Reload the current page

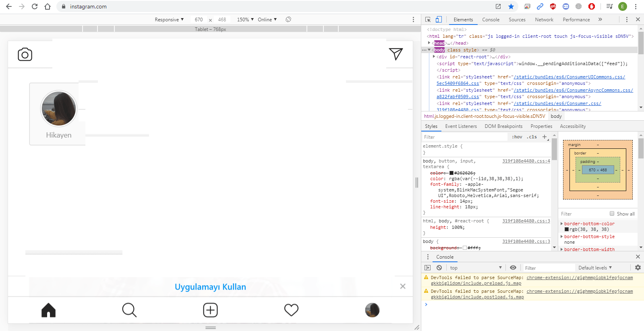coord(35,6)
